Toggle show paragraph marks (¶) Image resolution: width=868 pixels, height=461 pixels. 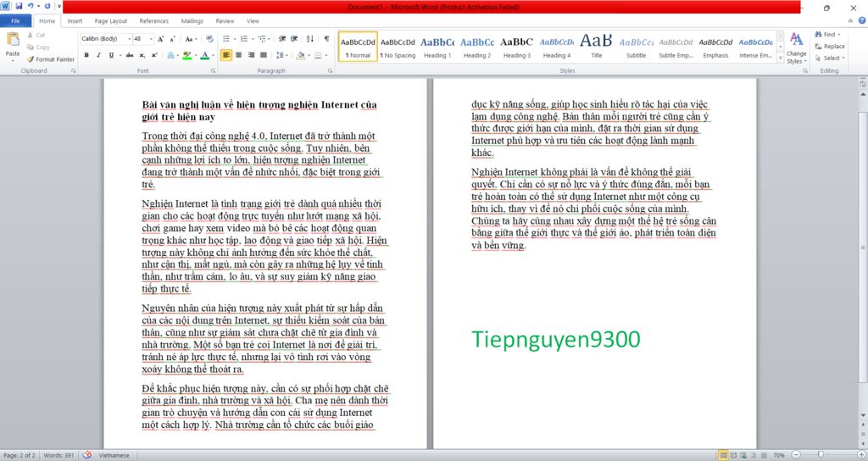coord(326,39)
